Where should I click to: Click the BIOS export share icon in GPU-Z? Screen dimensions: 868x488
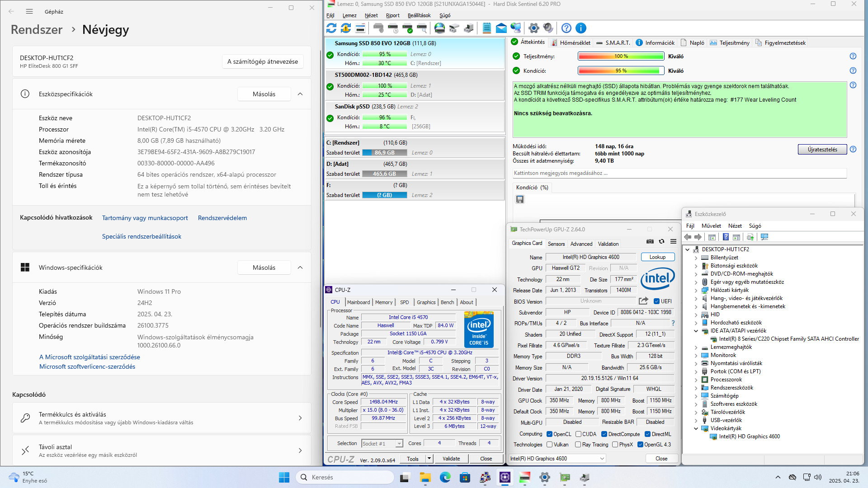(643, 301)
